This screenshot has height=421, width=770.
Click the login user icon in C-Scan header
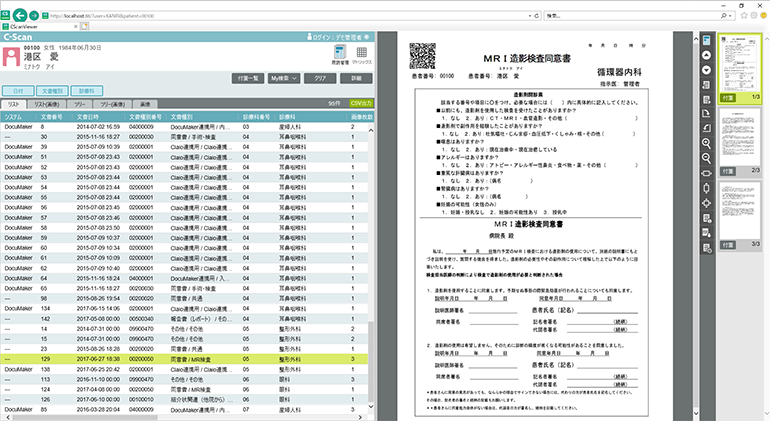[x=309, y=37]
